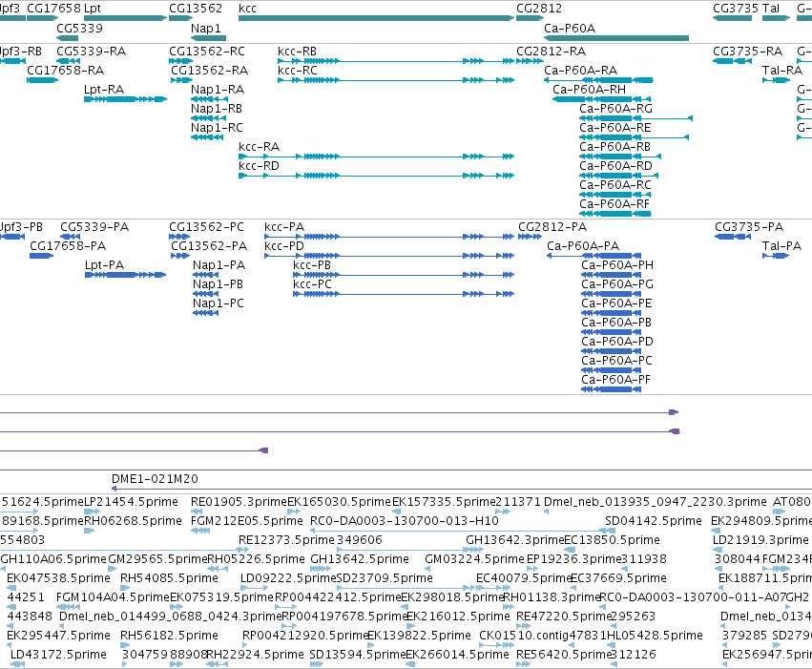Select the Nap1-RB transcript label
The height and width of the screenshot is (669, 812).
(x=217, y=108)
